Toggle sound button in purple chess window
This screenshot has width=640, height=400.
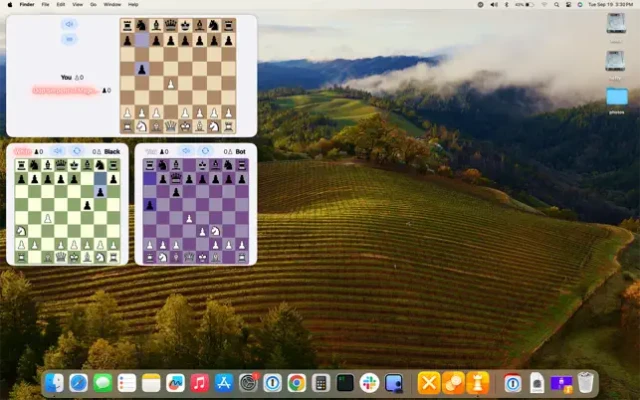click(x=185, y=151)
